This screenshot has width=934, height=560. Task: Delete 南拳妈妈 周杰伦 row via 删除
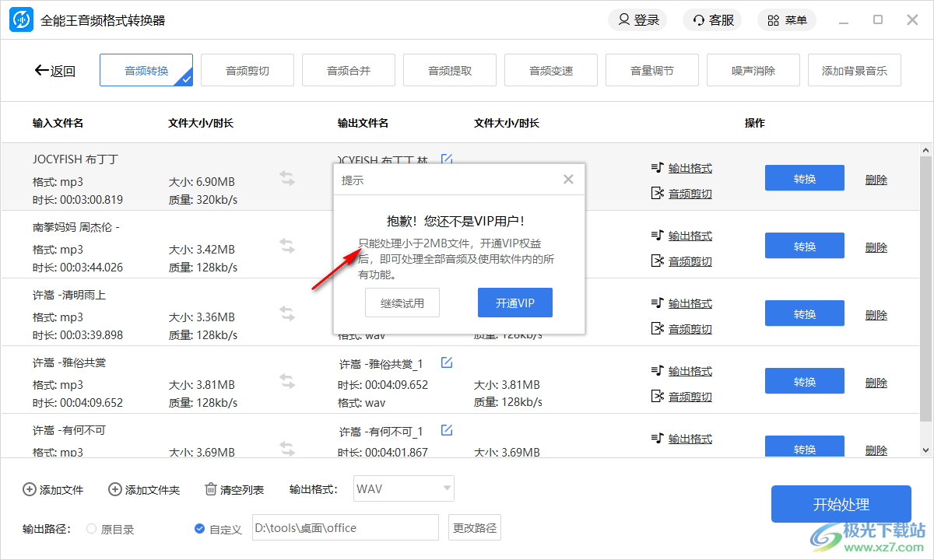(x=876, y=247)
